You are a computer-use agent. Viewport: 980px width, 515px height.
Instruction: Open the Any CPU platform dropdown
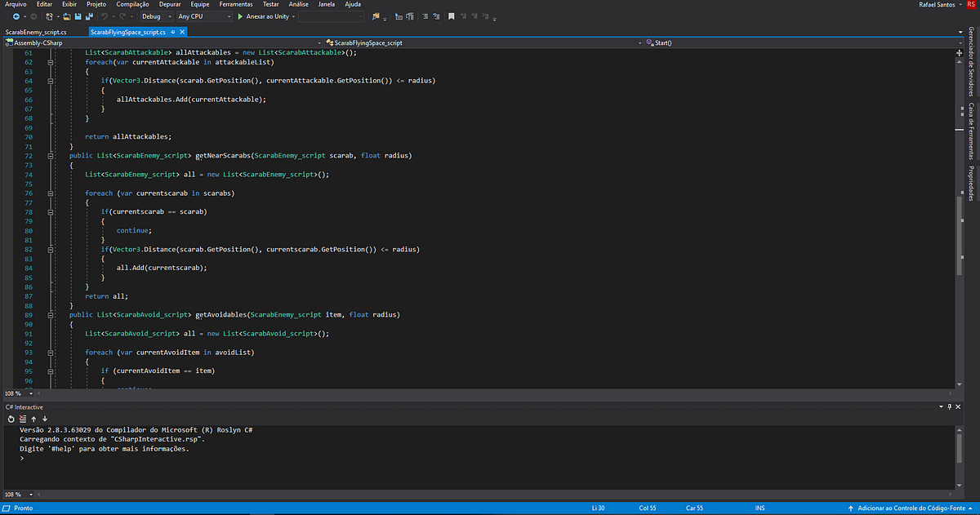point(229,16)
